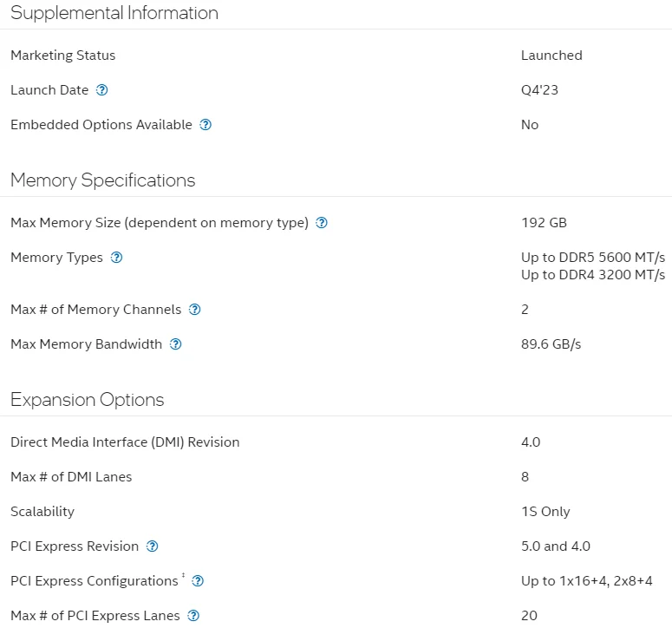
Task: Click the Supplemental Information section heading
Action: click(114, 13)
